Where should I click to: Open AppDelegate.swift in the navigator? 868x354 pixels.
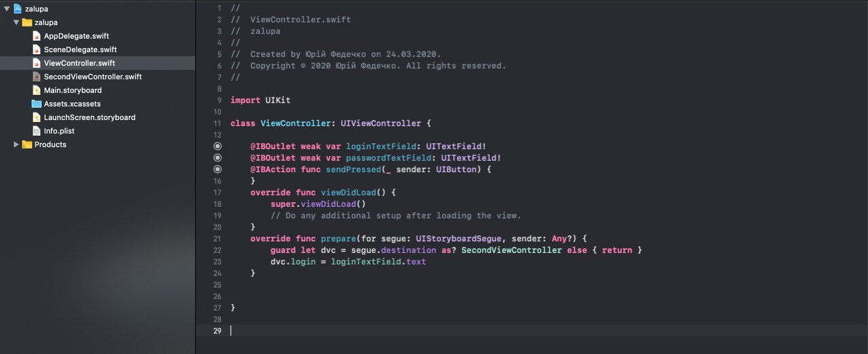[77, 36]
